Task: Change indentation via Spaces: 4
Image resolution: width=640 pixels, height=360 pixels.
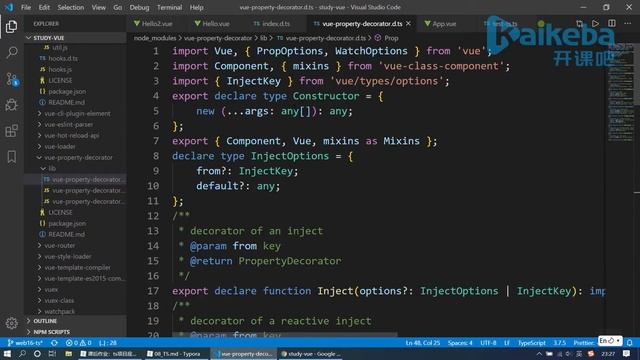Action: coord(460,343)
